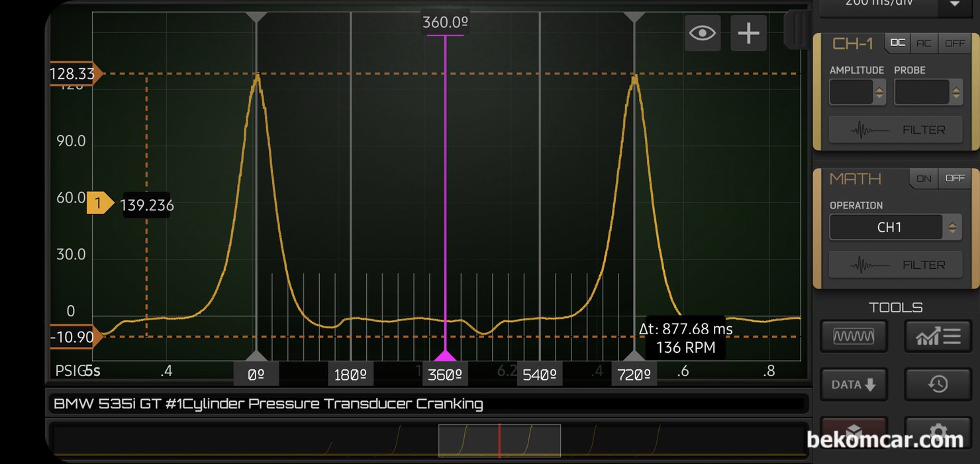Click the DATA download button
980x464 pixels.
click(x=854, y=385)
